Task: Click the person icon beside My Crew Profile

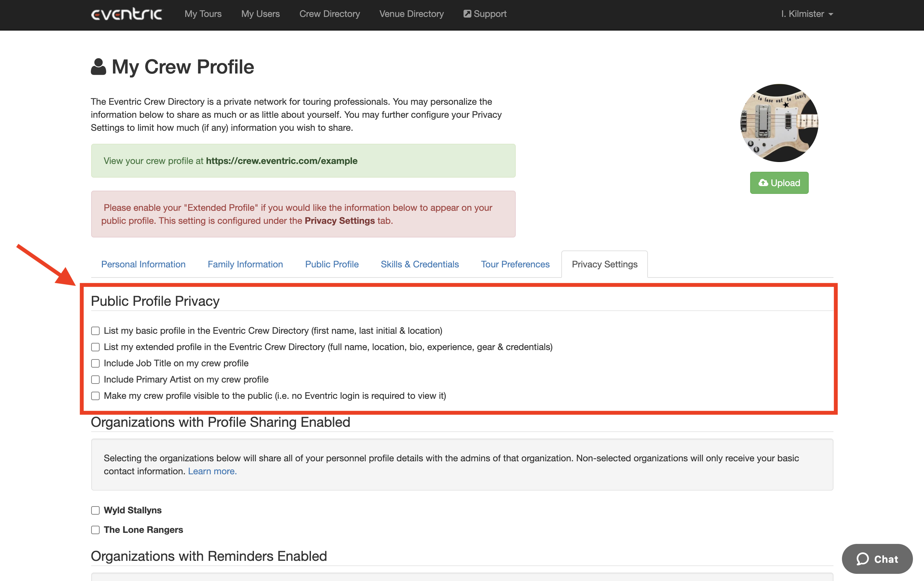Action: (98, 67)
